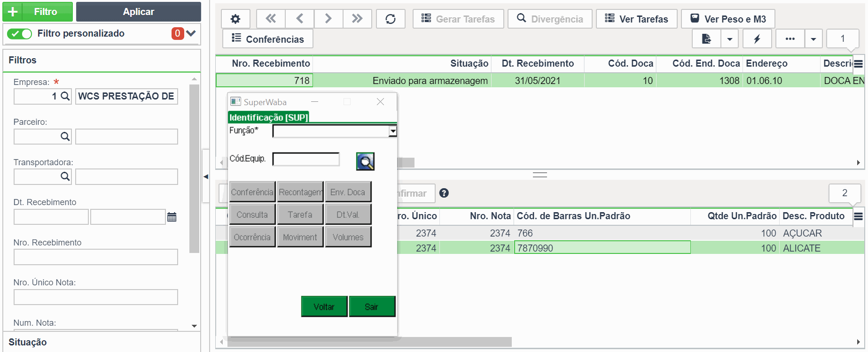Screen dimensions: 868x352
Task: Sort by Dt. Recebimento column header
Action: [x=538, y=63]
